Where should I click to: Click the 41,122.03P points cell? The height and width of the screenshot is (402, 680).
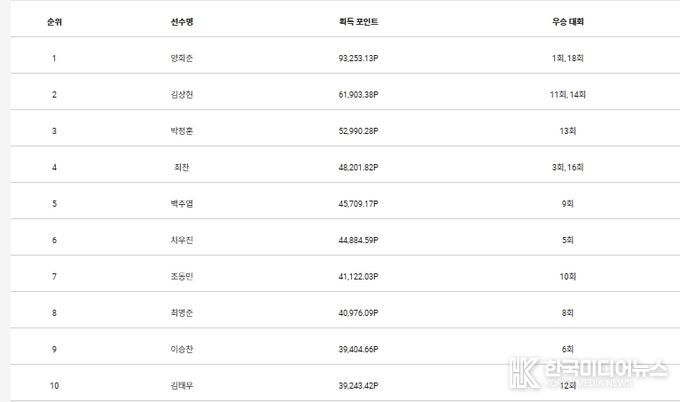tap(358, 276)
